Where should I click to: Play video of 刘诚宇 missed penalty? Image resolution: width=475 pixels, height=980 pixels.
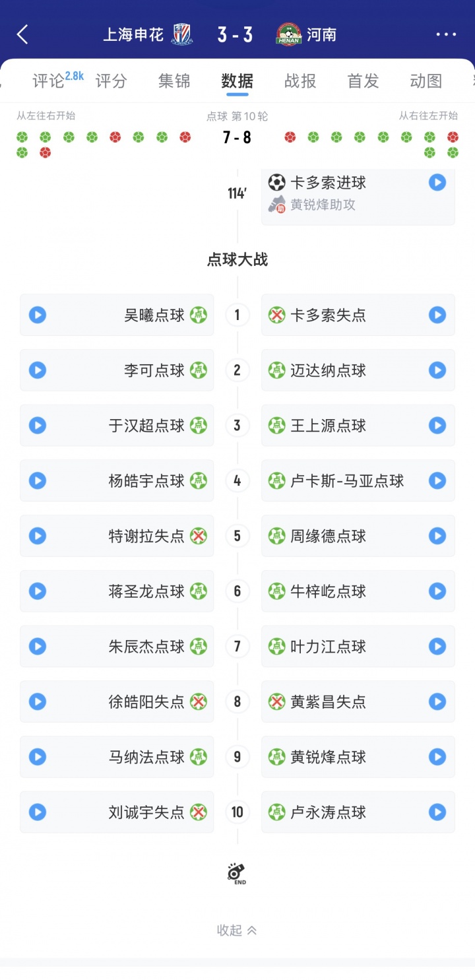point(38,812)
